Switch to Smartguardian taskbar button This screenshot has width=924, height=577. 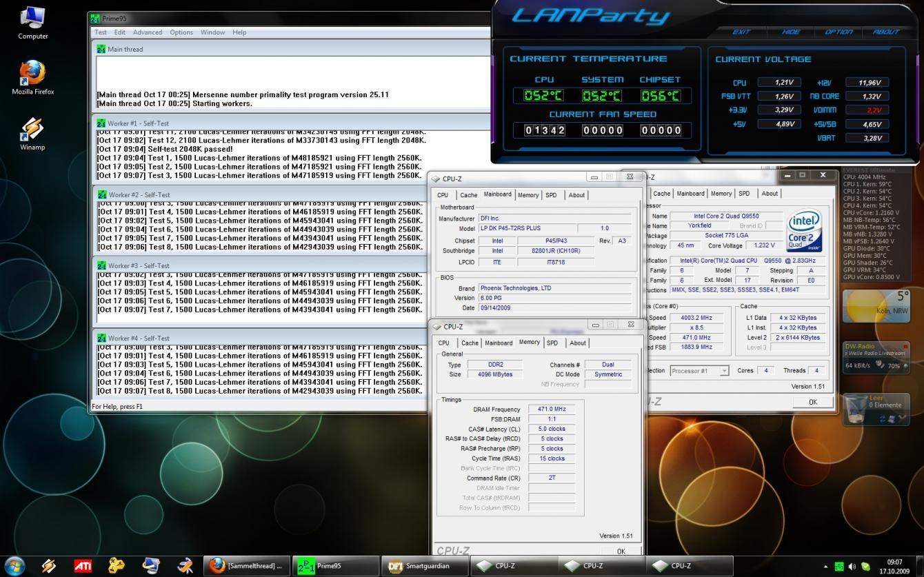[425, 566]
